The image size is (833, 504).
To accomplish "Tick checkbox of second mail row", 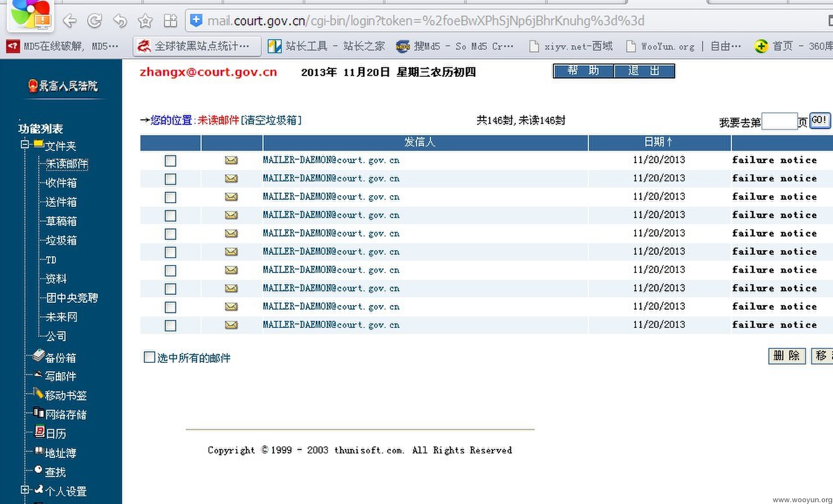I will coord(171,179).
